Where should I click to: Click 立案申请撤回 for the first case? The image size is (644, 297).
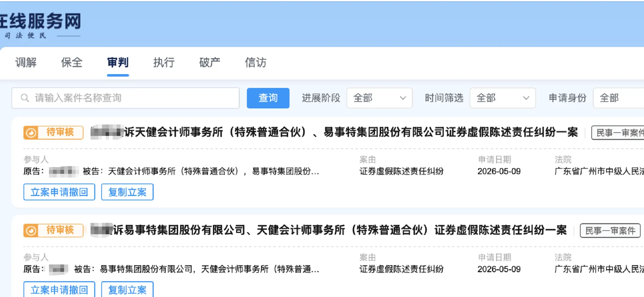pos(59,192)
